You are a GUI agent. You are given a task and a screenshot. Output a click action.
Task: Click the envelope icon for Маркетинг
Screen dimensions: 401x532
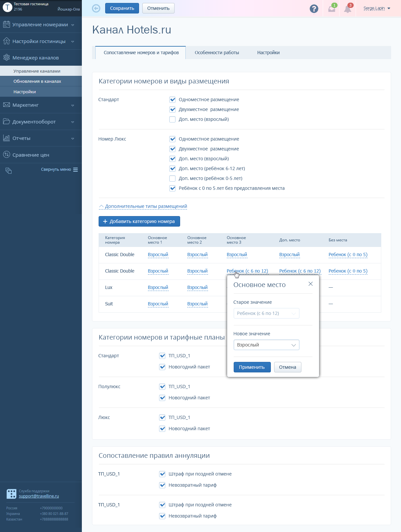pos(7,105)
